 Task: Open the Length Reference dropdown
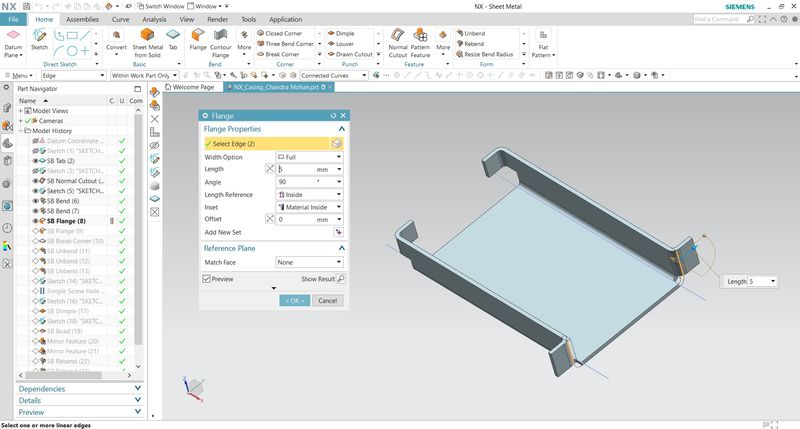pos(309,194)
